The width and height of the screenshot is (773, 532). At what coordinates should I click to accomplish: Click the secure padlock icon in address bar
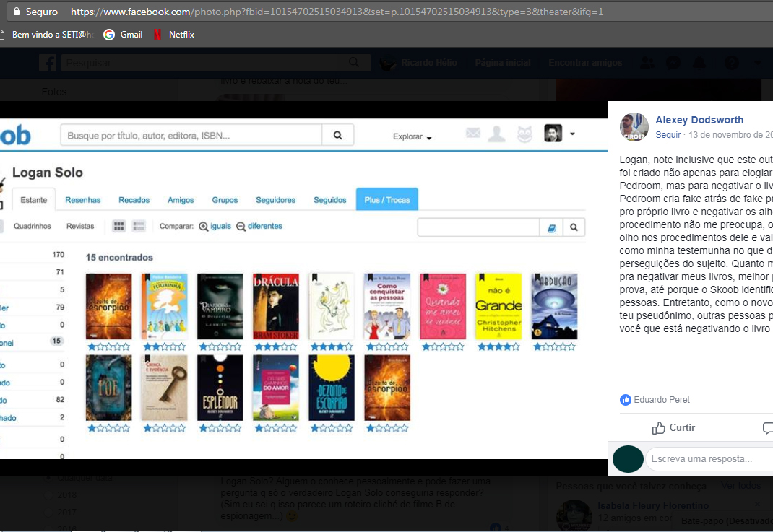(x=17, y=12)
